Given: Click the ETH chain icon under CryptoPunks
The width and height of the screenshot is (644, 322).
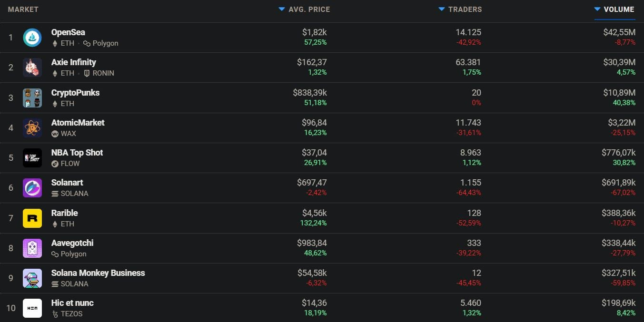Looking at the screenshot, I should [x=55, y=103].
